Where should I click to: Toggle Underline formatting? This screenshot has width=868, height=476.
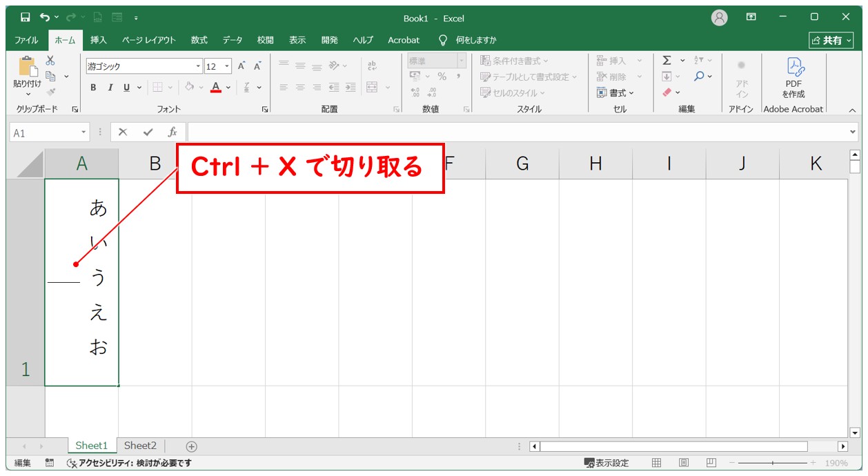click(126, 88)
